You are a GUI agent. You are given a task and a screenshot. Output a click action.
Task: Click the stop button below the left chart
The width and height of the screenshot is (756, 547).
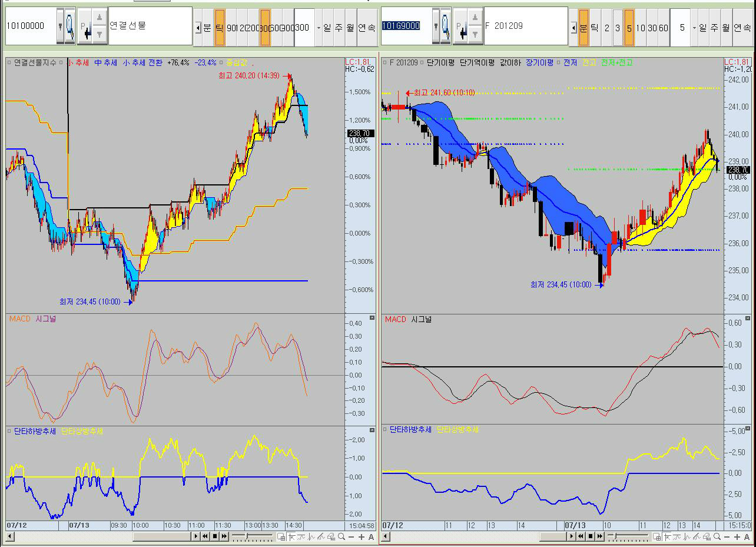(x=214, y=536)
